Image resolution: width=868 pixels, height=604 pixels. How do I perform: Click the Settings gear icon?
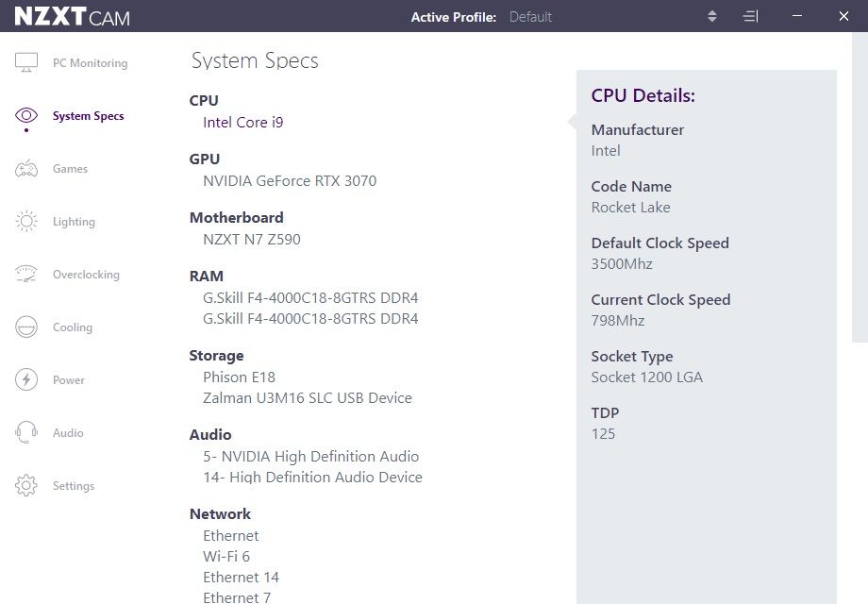tap(26, 485)
